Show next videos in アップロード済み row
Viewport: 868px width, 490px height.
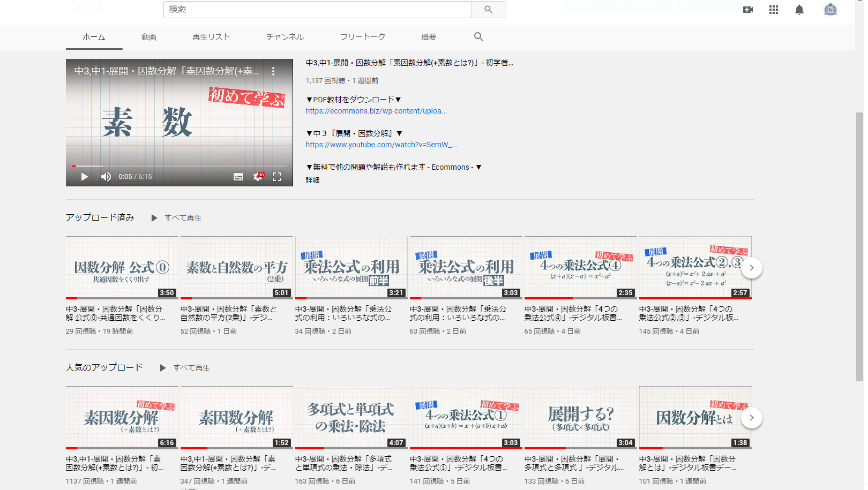(752, 268)
